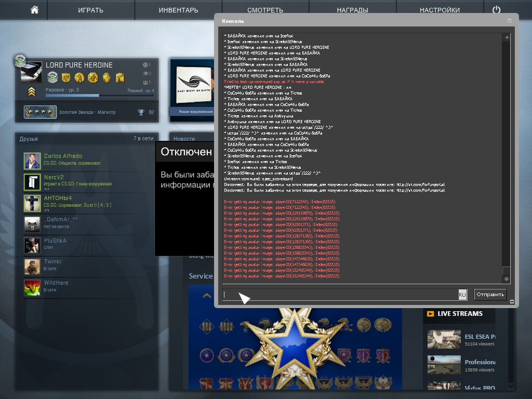Click the sixth medal in profile row
The height and width of the screenshot is (399, 532).
coord(120,78)
